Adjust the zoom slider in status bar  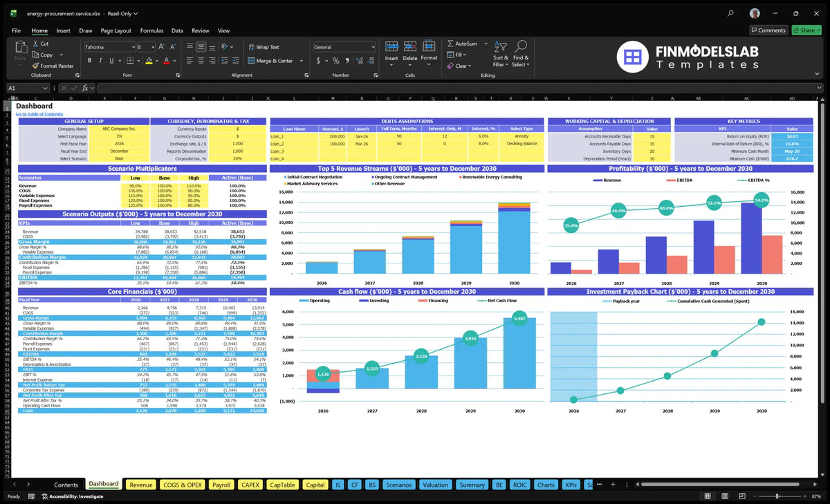coord(777,496)
